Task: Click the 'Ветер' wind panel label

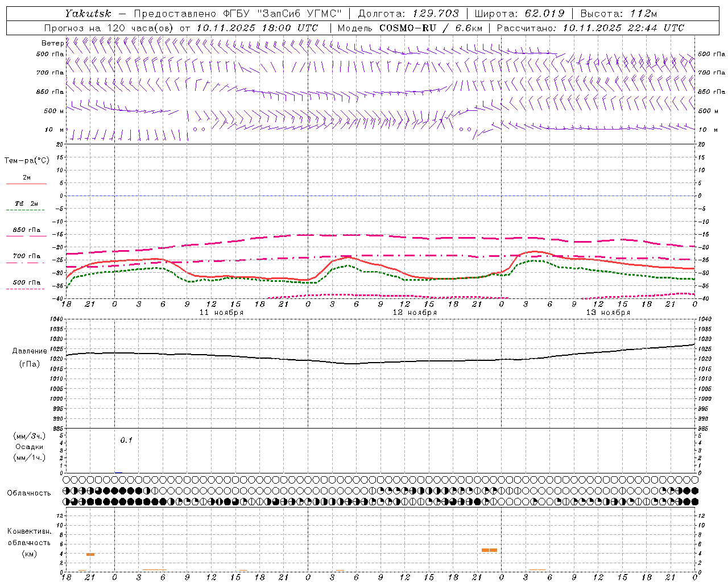Action: (x=52, y=43)
